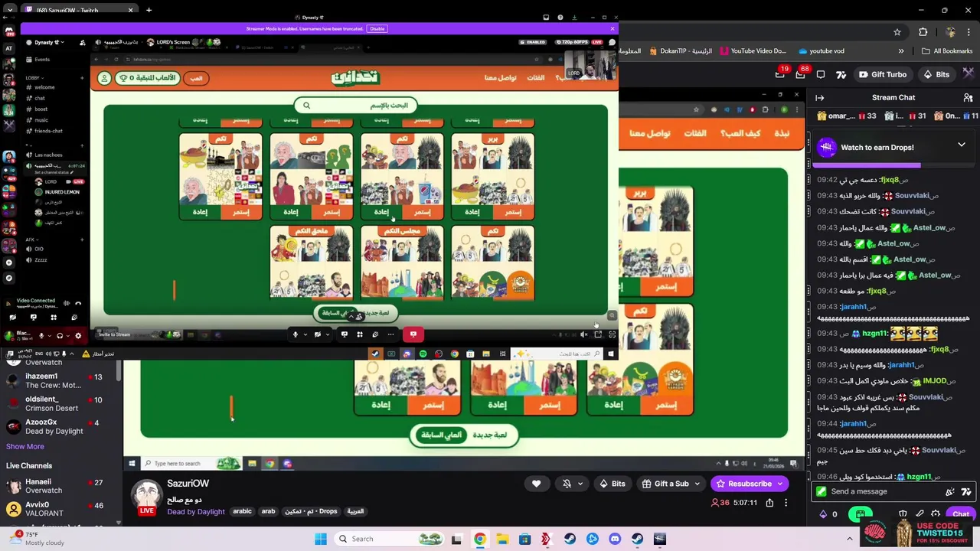Click Bits button under stream
Screen dimensions: 980x551
[612, 484]
